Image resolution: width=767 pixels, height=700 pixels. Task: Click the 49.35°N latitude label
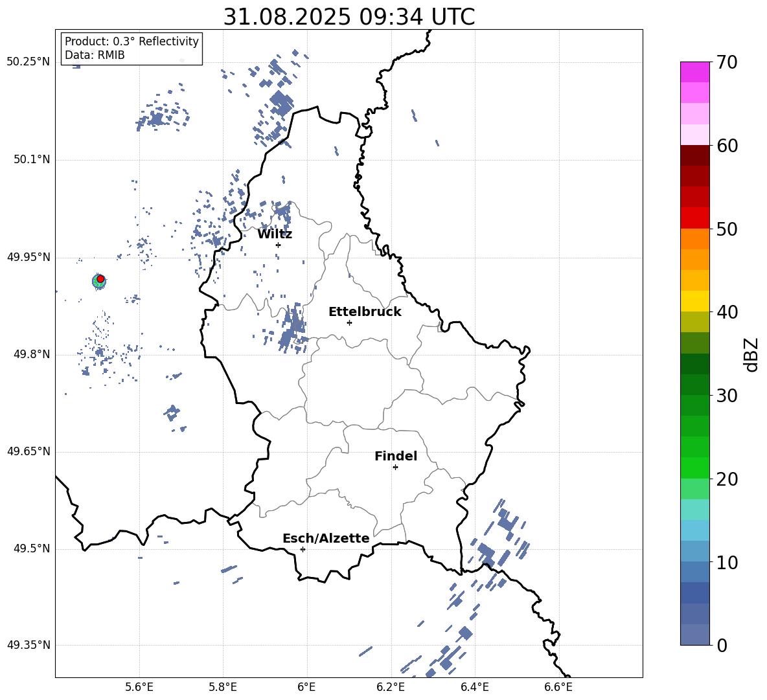pos(29,645)
